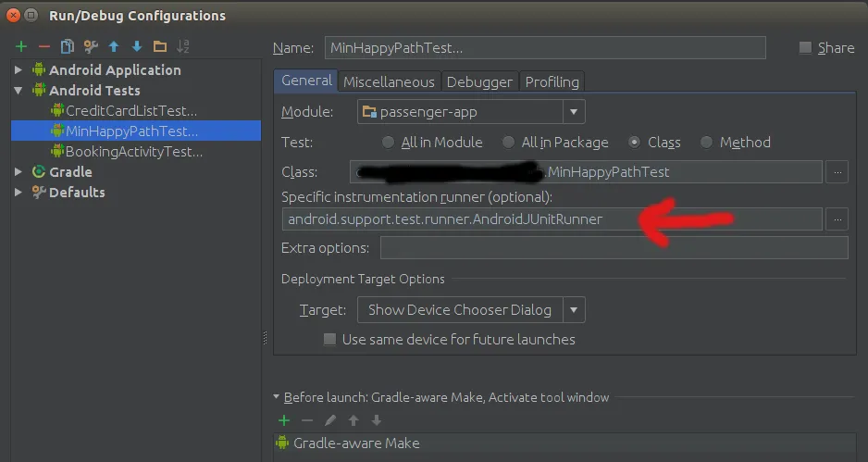
Task: Move before-launch task up
Action: (x=353, y=420)
